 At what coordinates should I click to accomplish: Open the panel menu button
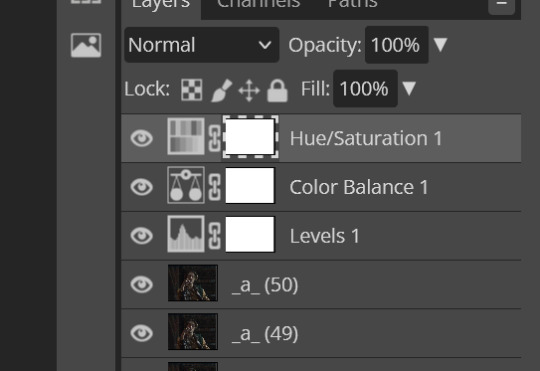[501, 6]
